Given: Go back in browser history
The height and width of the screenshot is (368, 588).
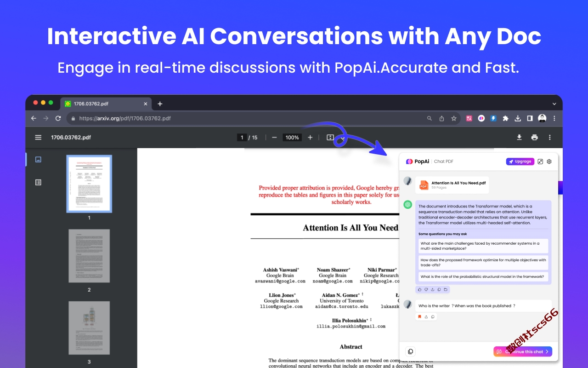Looking at the screenshot, I should (x=34, y=118).
